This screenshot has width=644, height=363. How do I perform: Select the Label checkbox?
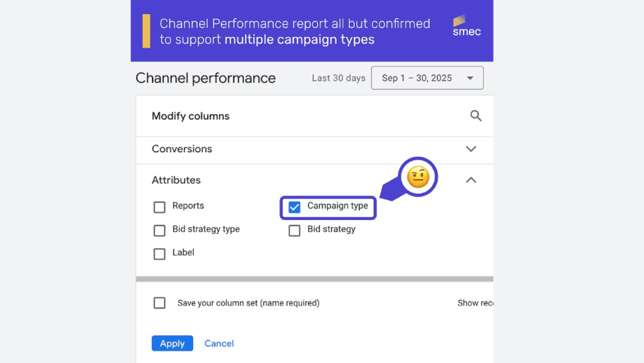pos(160,253)
